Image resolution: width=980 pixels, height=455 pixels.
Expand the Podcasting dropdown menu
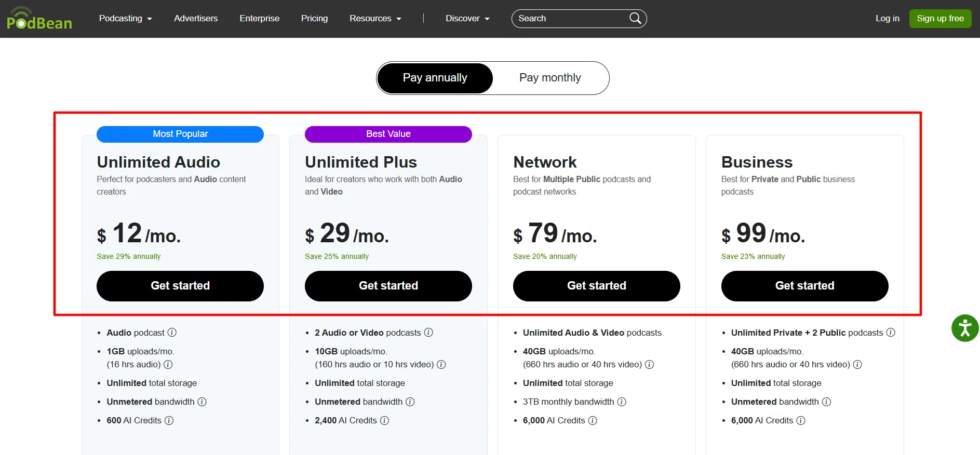pos(126,18)
